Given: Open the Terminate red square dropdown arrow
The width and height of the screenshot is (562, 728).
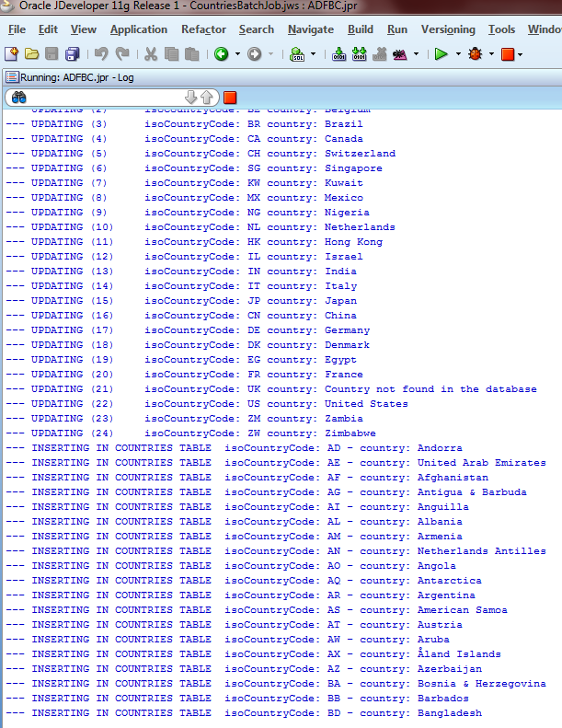Looking at the screenshot, I should [521, 54].
